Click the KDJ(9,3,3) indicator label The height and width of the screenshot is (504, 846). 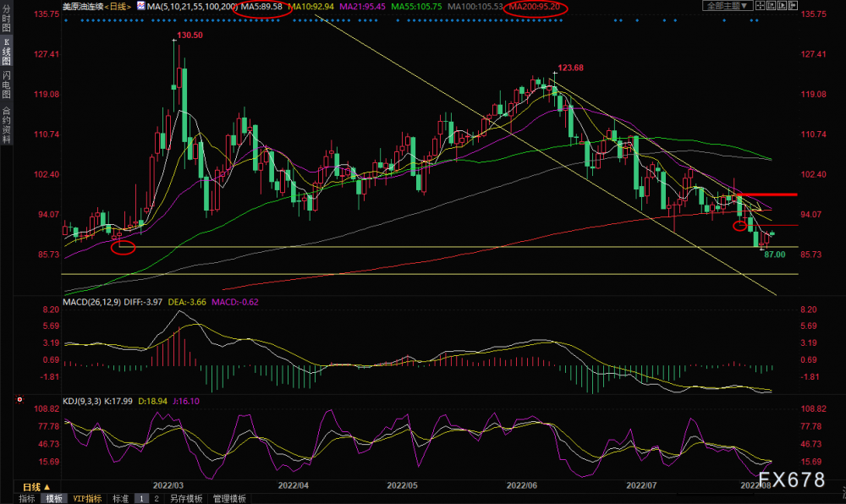[x=82, y=401]
